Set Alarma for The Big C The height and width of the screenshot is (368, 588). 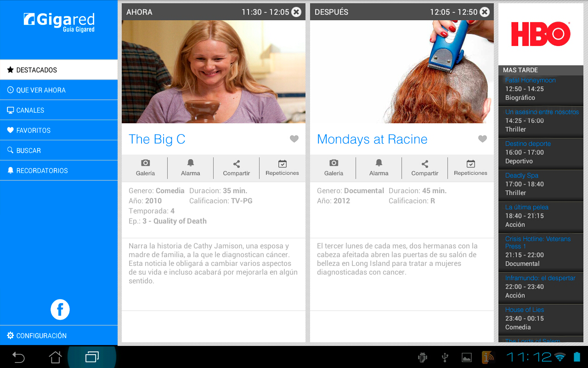pyautogui.click(x=191, y=168)
